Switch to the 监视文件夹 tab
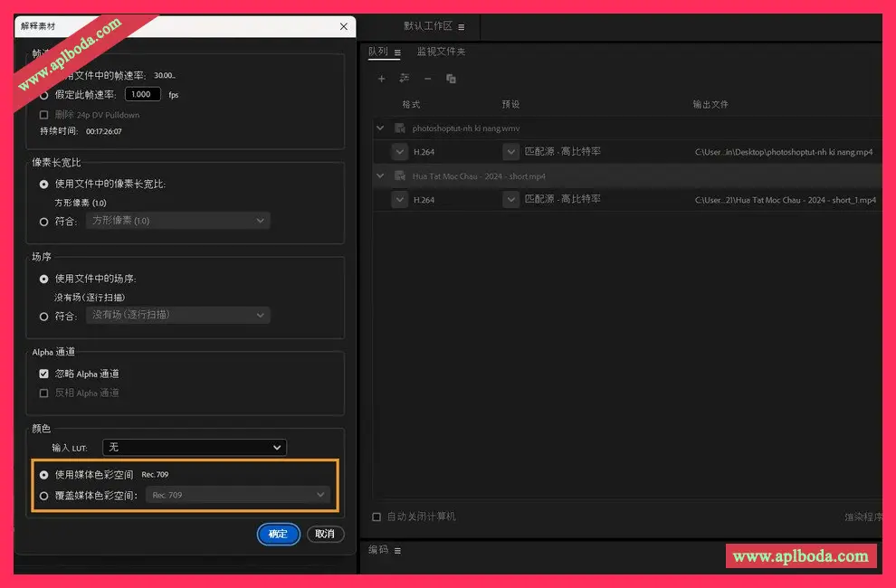This screenshot has width=896, height=588. click(440, 52)
